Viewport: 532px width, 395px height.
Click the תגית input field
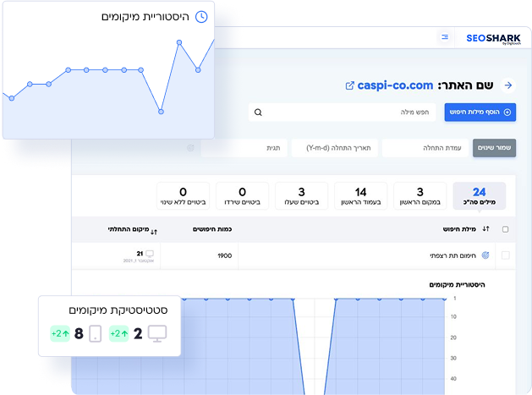[x=244, y=148]
